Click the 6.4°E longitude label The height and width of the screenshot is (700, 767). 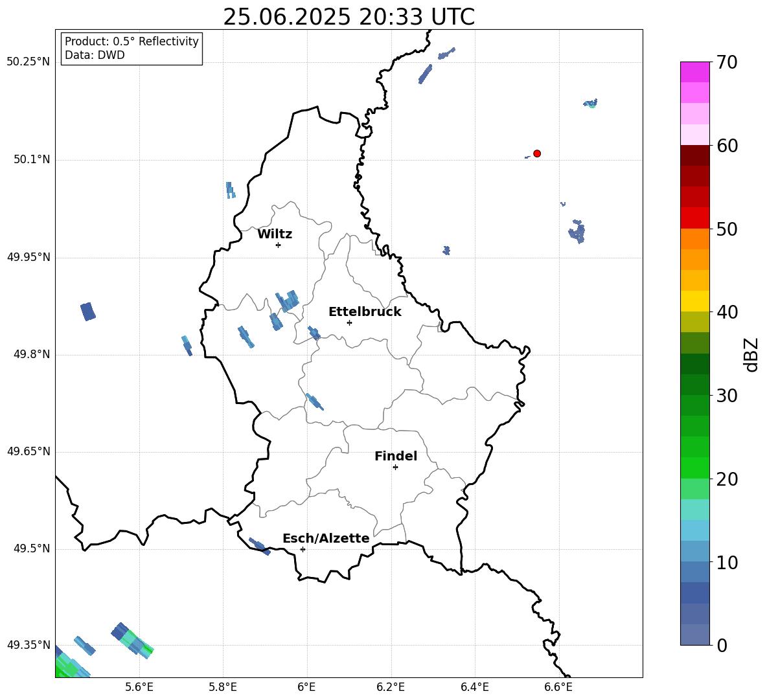click(x=474, y=687)
